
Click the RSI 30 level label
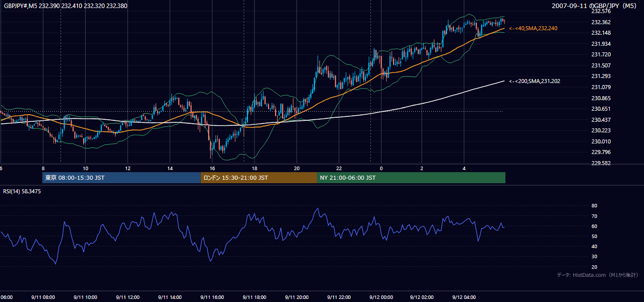594,257
